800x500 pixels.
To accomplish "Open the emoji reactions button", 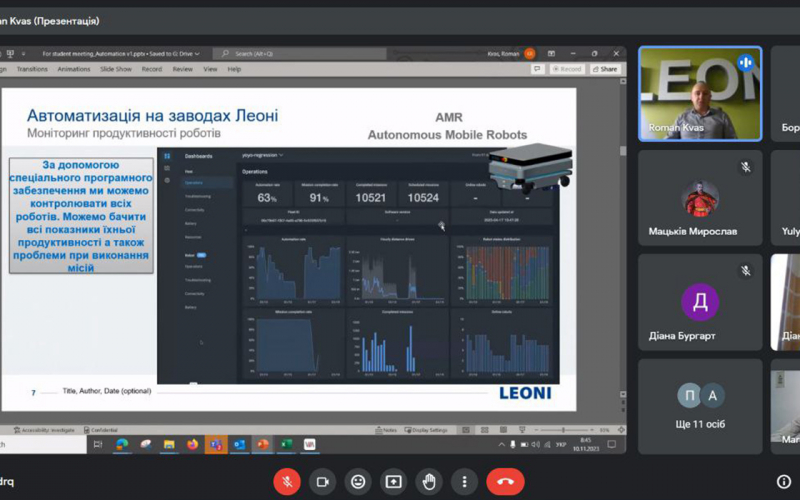I will click(358, 482).
